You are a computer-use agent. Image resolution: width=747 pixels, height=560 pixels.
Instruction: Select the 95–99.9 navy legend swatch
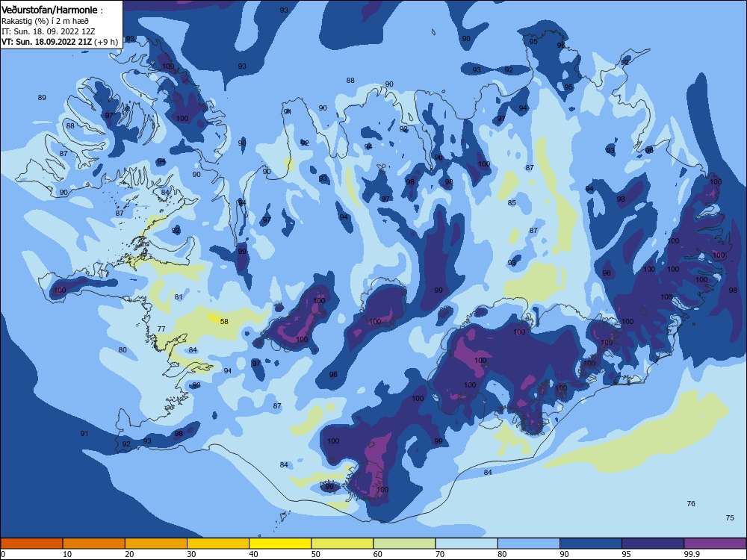point(653,544)
